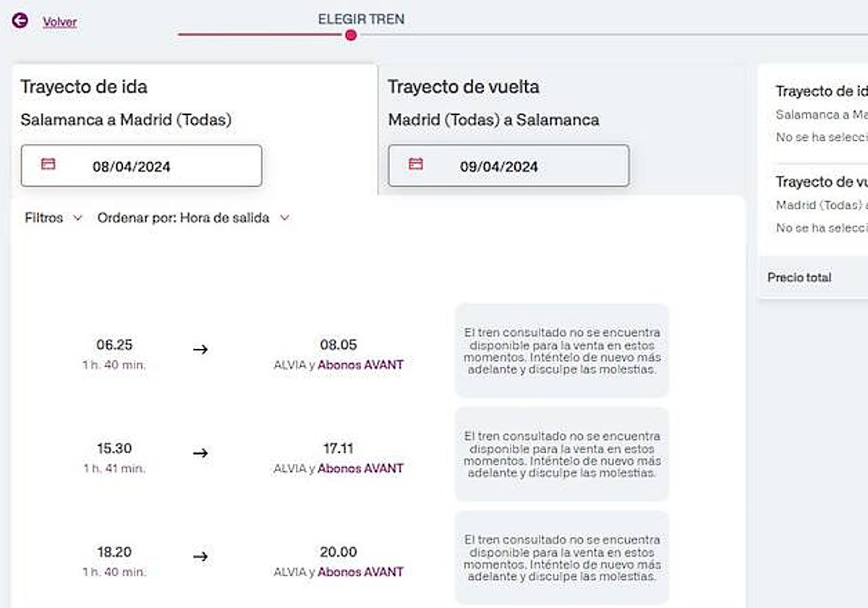Click the Elegir Tren progress step dot

(351, 35)
